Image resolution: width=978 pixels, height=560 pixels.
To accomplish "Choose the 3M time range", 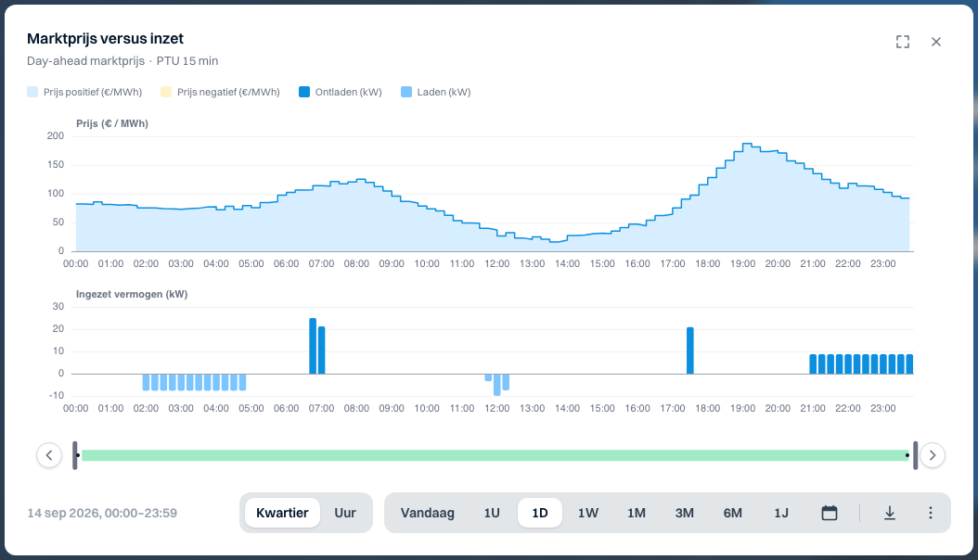I will tap(684, 513).
